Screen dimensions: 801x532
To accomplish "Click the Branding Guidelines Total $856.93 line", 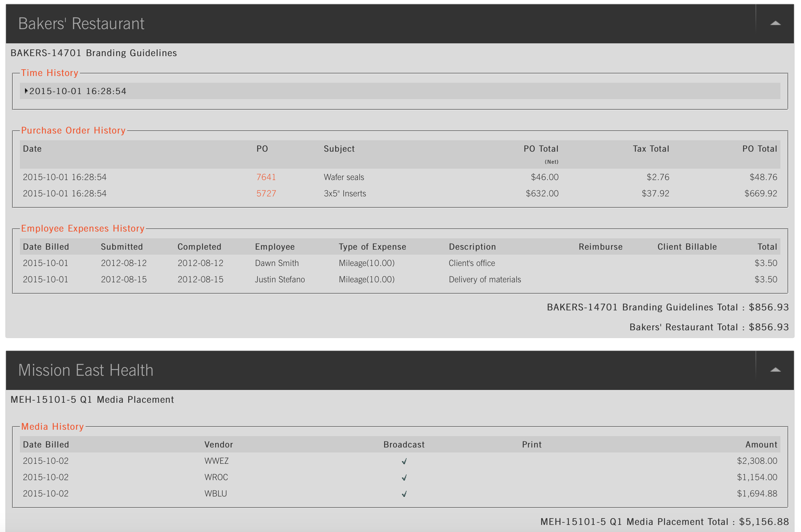I will point(667,307).
